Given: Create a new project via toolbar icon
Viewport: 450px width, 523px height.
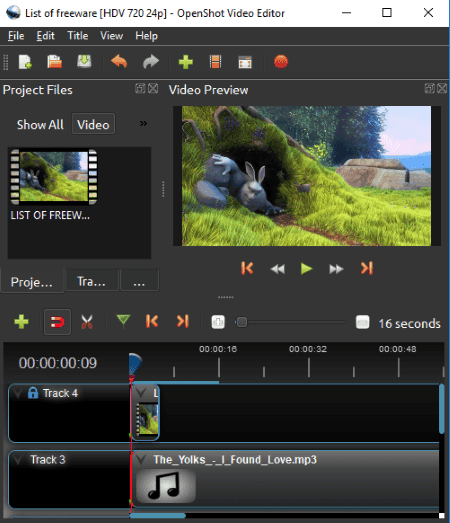Looking at the screenshot, I should (x=25, y=62).
